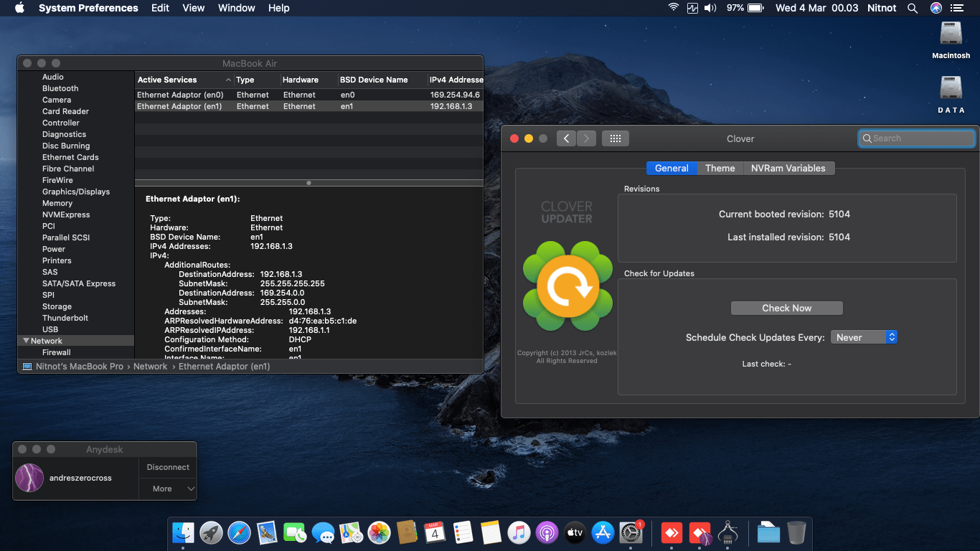Open Maps in the Dock
The height and width of the screenshot is (551, 980).
pos(351,532)
